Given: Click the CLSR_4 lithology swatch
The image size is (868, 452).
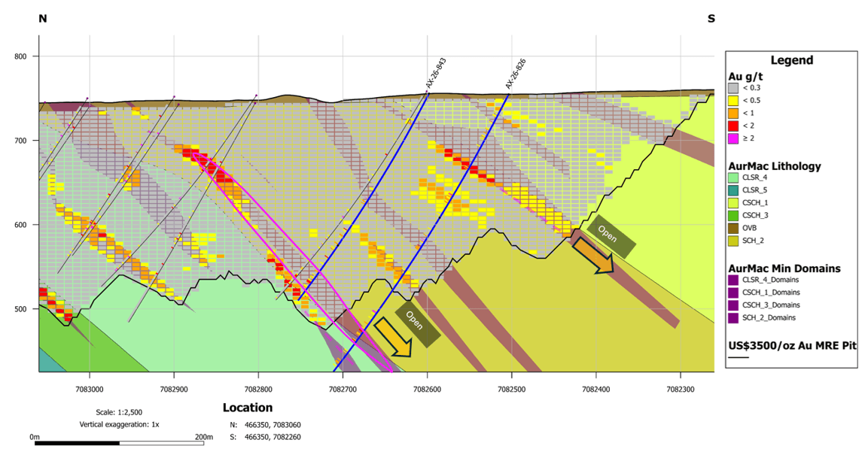Looking at the screenshot, I should [733, 177].
